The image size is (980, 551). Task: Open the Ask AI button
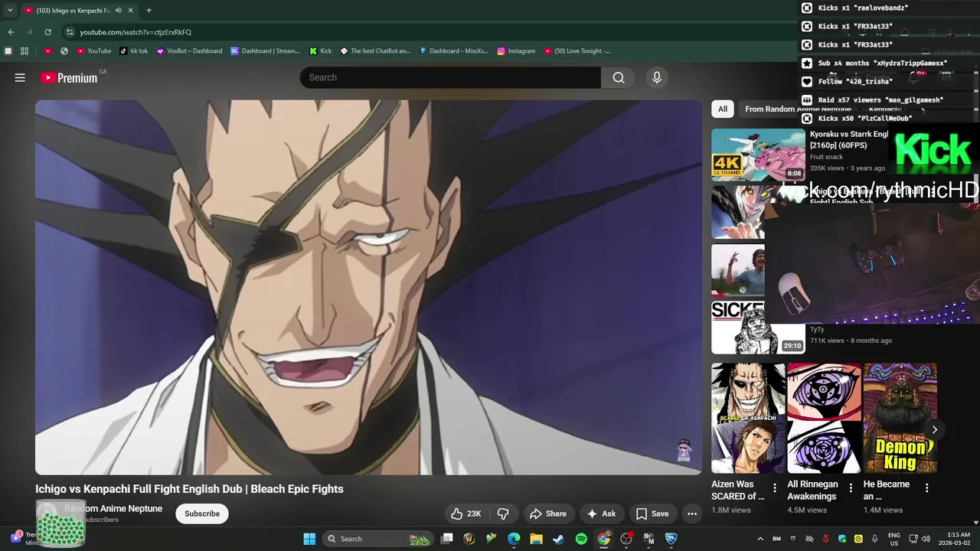pos(602,514)
